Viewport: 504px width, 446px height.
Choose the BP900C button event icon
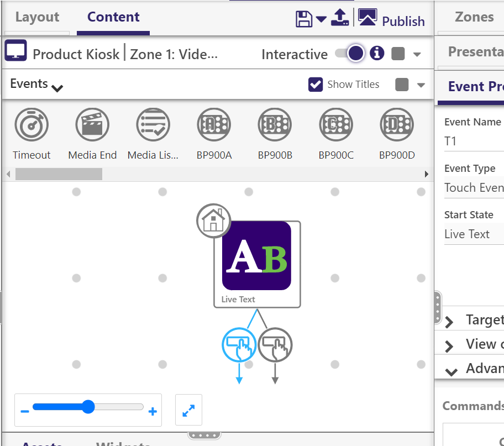click(x=336, y=125)
